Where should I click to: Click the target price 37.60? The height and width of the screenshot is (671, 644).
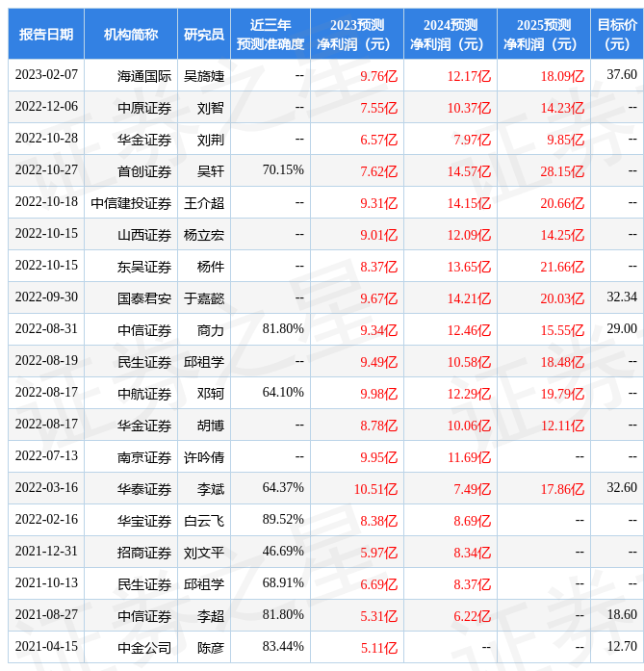point(622,75)
